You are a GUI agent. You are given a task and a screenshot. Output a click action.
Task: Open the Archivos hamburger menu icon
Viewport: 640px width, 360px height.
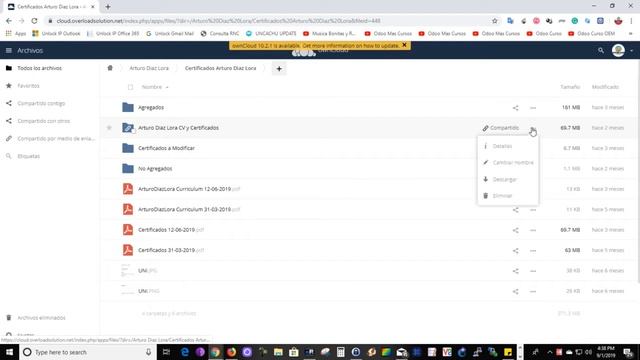9,51
